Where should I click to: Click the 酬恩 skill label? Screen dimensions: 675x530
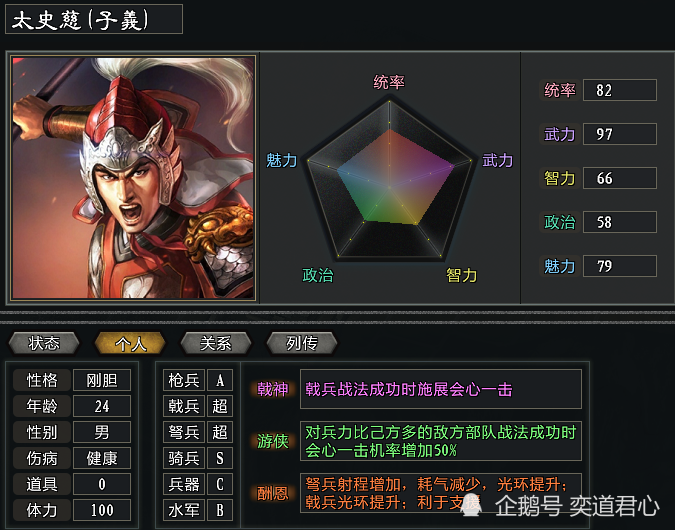pyautogui.click(x=272, y=493)
